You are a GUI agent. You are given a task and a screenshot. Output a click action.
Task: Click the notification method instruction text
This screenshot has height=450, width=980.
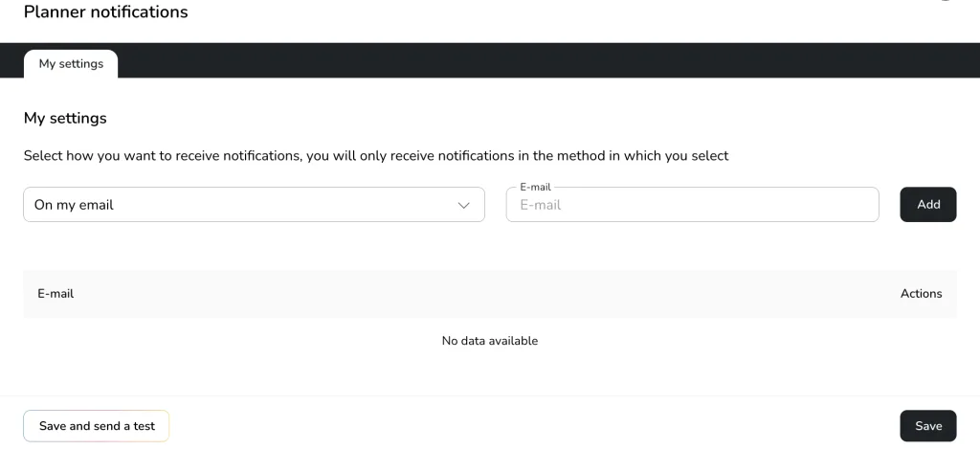coord(376,156)
